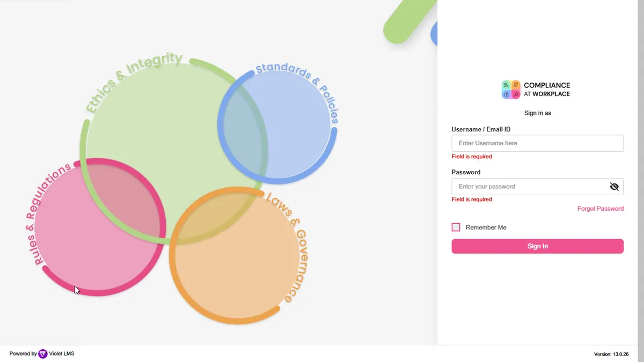Click 'COMPLIANCE AT WORKPLACE' title text
This screenshot has height=362, width=644.
[x=547, y=90]
